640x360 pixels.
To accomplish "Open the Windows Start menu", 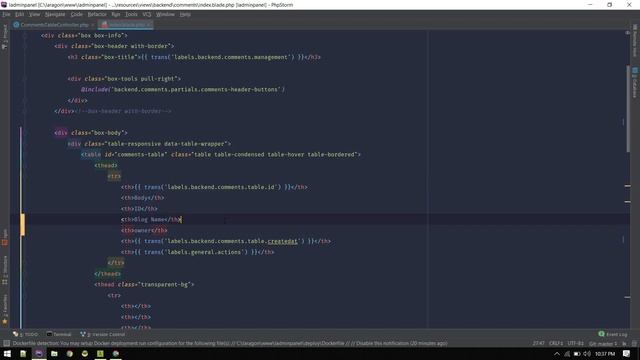I will (x=7, y=353).
